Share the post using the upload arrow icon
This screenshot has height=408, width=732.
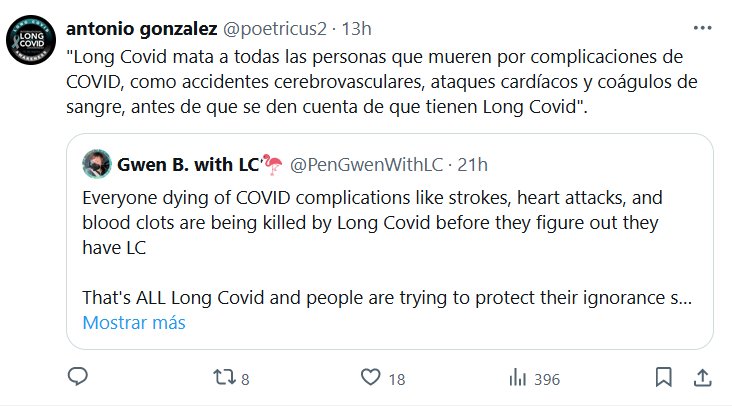[x=702, y=378]
